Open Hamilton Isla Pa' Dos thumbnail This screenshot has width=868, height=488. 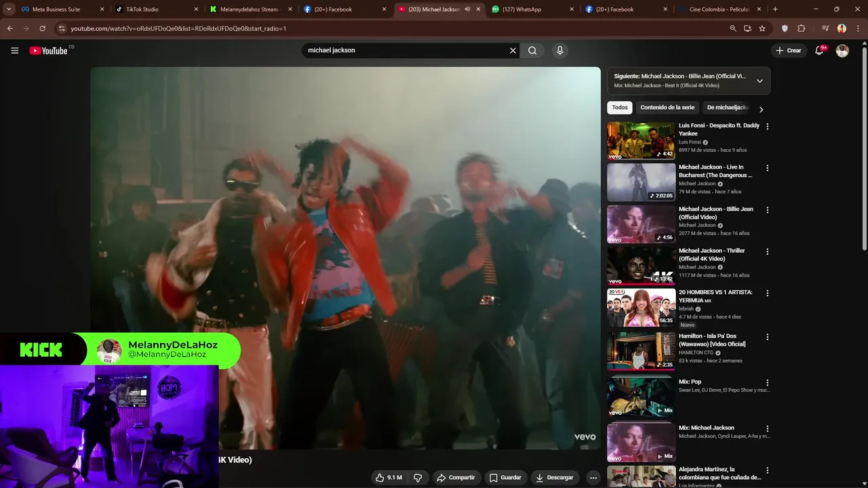(x=641, y=351)
